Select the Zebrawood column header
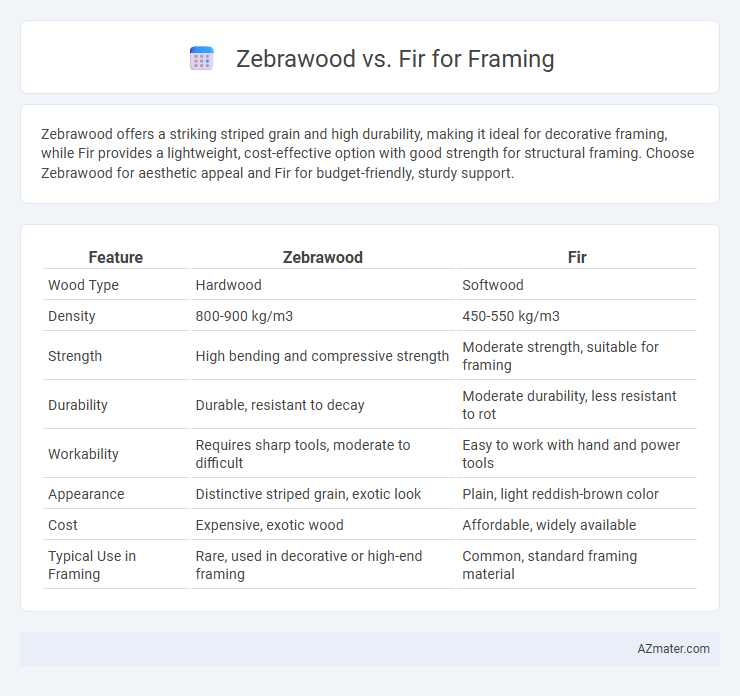This screenshot has height=696, width=740. tap(323, 257)
